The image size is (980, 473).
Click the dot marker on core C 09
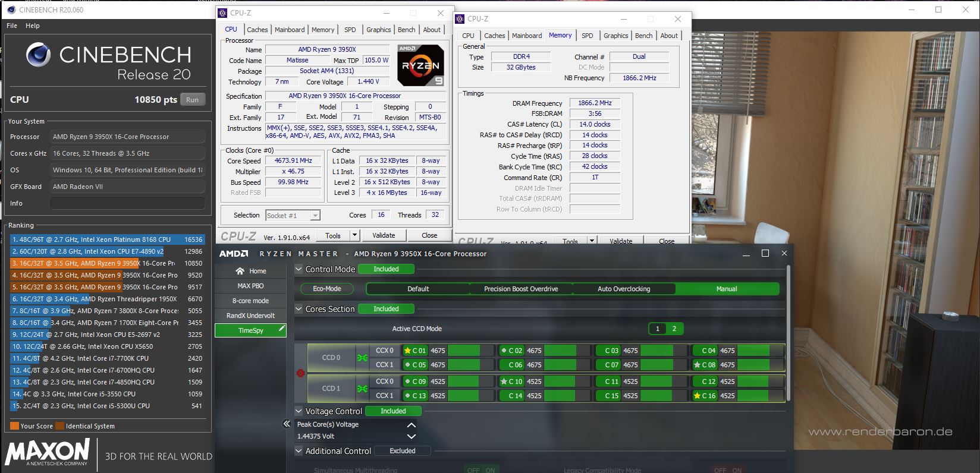[x=407, y=381]
